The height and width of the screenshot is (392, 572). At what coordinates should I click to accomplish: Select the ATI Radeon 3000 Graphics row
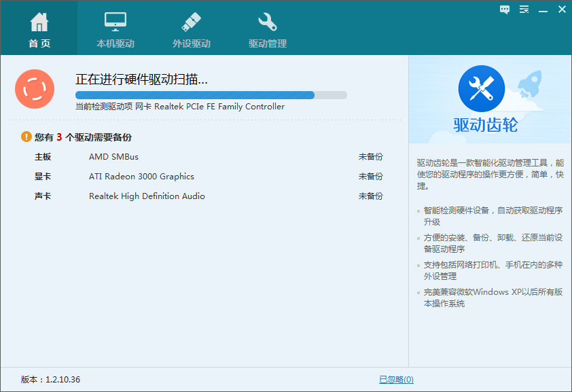pos(141,177)
